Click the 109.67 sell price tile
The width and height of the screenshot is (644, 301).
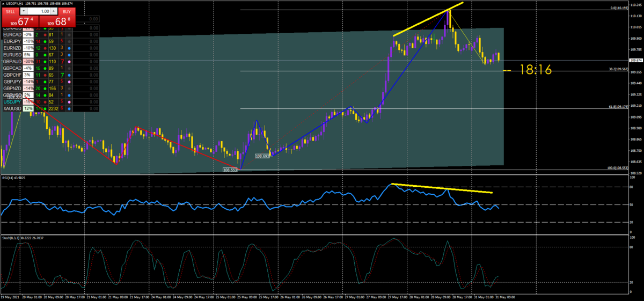pos(20,21)
